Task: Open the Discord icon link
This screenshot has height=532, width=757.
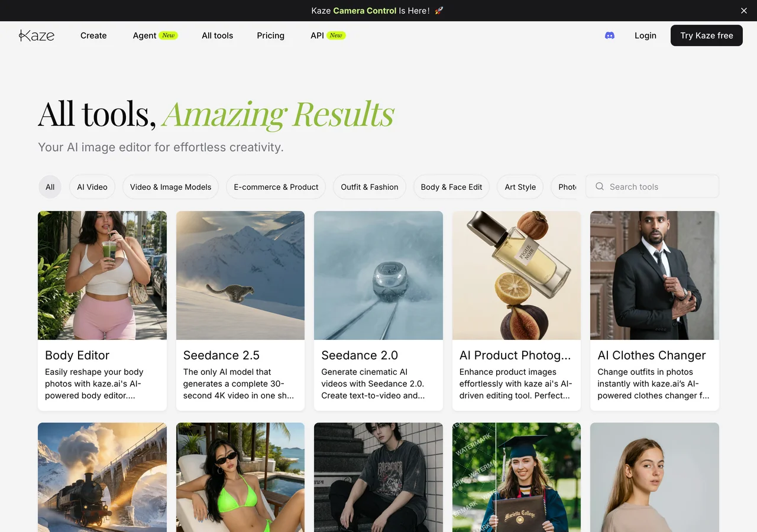Action: point(610,35)
